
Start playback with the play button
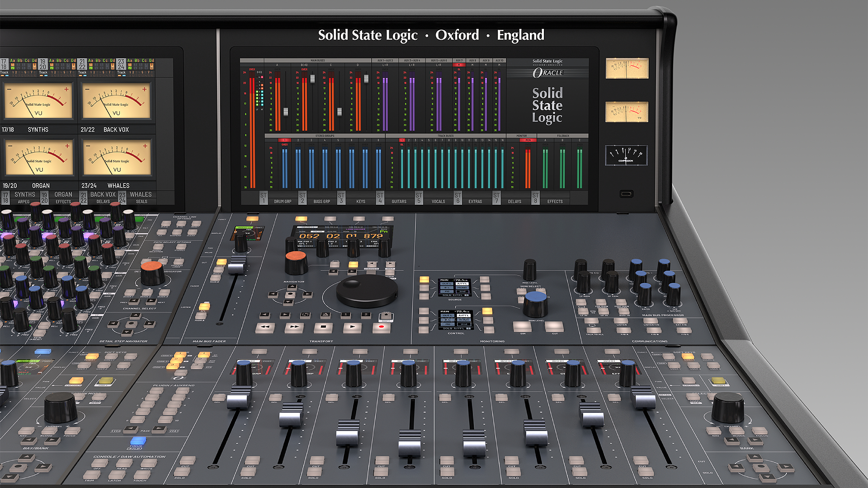pos(352,327)
